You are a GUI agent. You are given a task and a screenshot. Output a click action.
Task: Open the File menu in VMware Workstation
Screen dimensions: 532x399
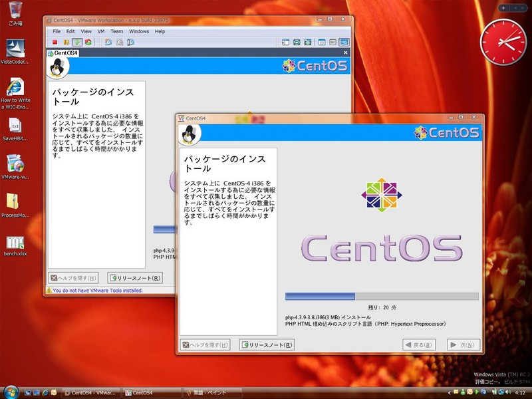[x=57, y=31]
